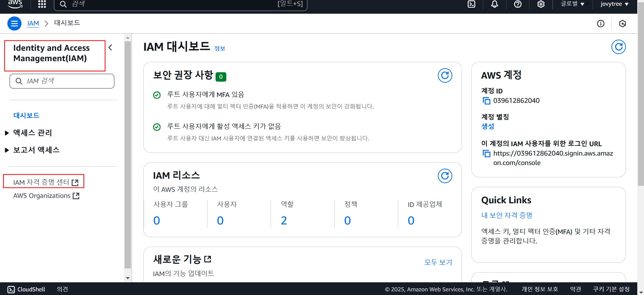This screenshot has height=295, width=644.
Task: Open the 정책 count value
Action: (348, 220)
